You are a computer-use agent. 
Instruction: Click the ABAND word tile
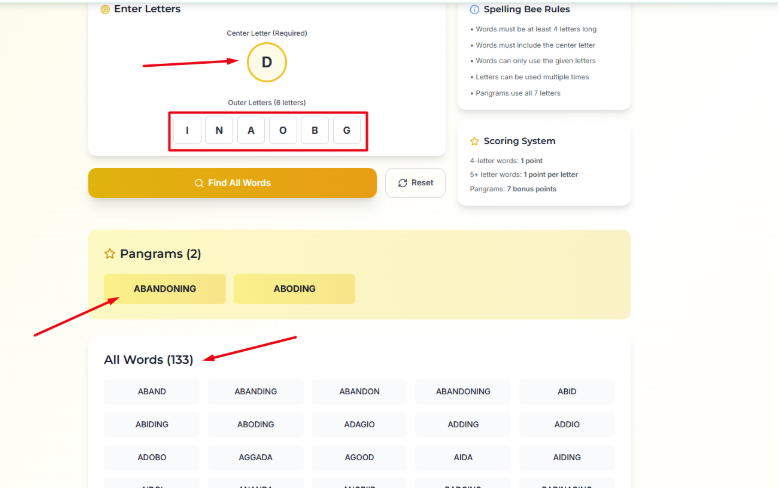pos(152,392)
